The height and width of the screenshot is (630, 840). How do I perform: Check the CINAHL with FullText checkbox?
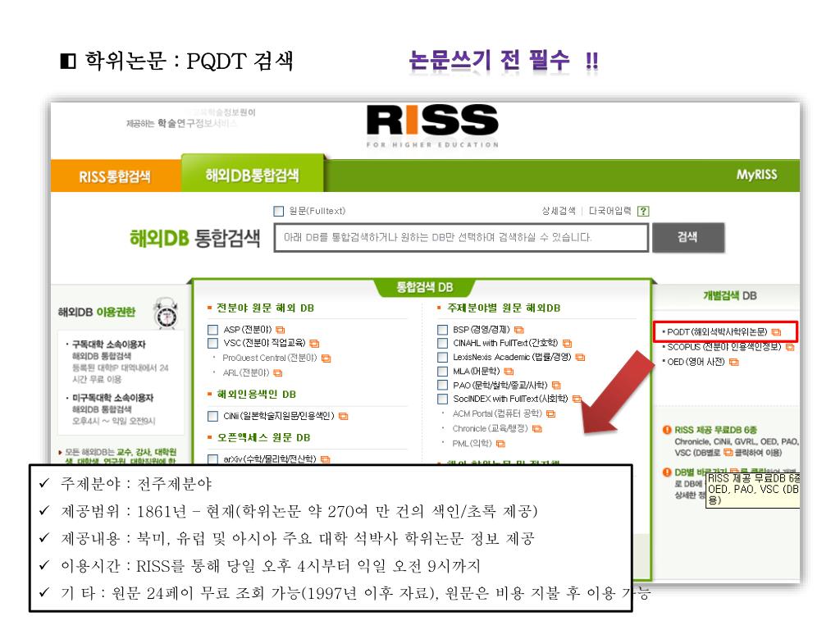(442, 343)
